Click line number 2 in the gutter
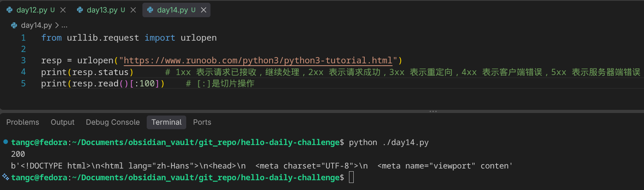Viewport: 644px width, 190px height. click(x=23, y=49)
